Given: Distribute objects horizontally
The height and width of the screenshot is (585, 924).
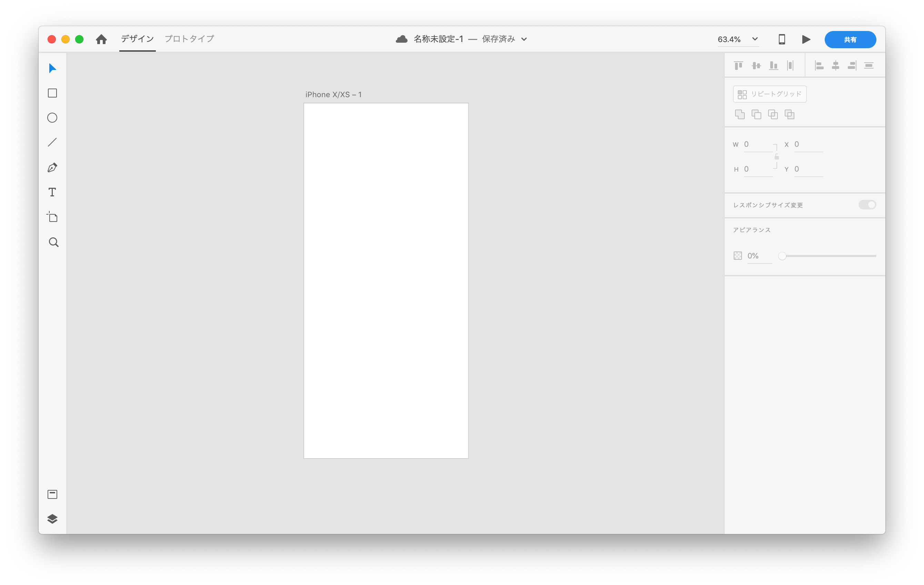Looking at the screenshot, I should click(x=791, y=65).
